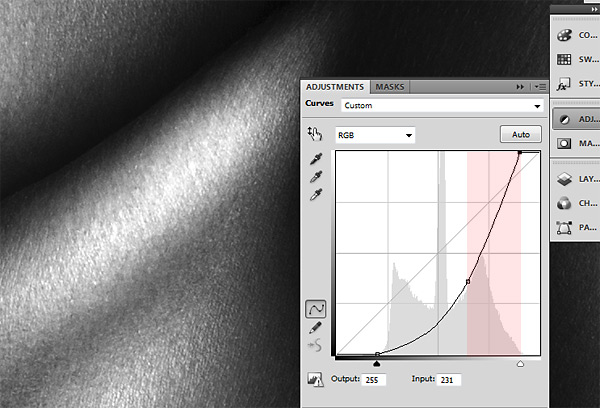This screenshot has height=408, width=600.
Task: Click histogram clipping warning icon
Action: coord(315,379)
